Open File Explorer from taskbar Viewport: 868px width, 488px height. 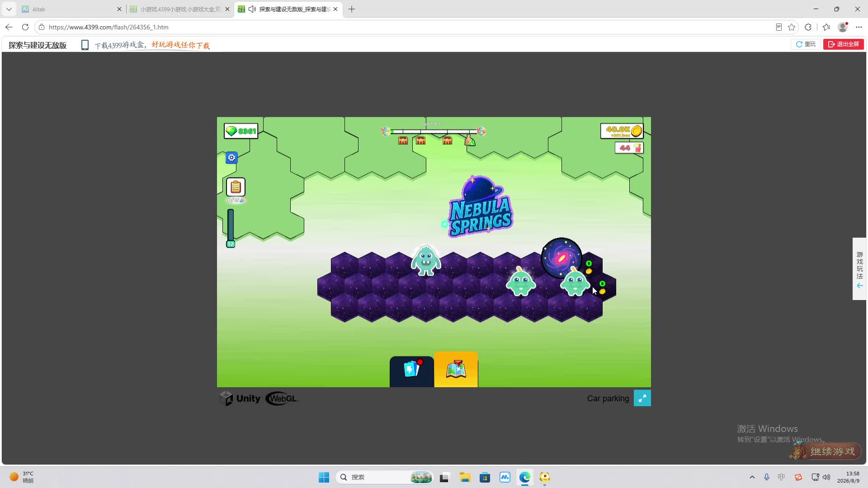(465, 477)
